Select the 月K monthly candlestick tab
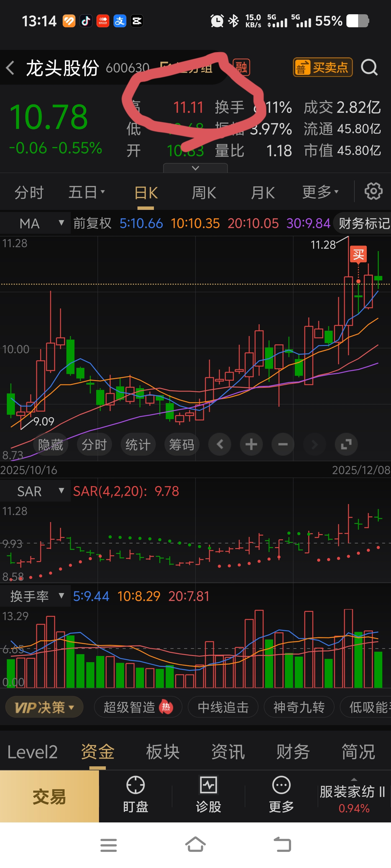Screen dimensions: 391x868 tap(263, 193)
